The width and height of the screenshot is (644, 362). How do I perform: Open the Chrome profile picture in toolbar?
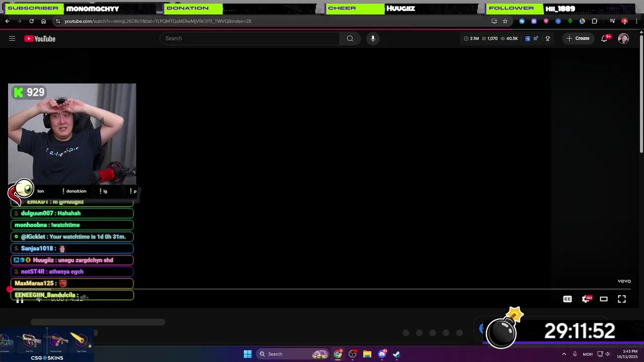[x=624, y=21]
